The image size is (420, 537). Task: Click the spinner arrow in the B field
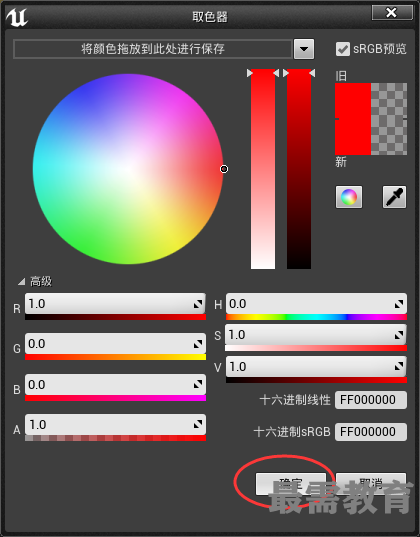(x=198, y=385)
